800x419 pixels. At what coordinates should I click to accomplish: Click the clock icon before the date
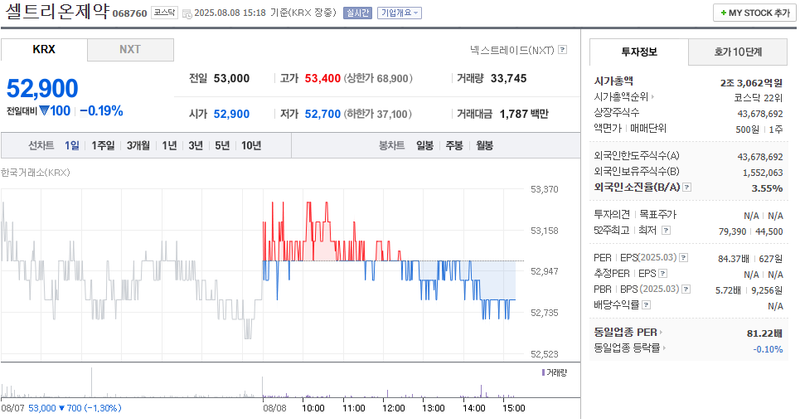(187, 13)
